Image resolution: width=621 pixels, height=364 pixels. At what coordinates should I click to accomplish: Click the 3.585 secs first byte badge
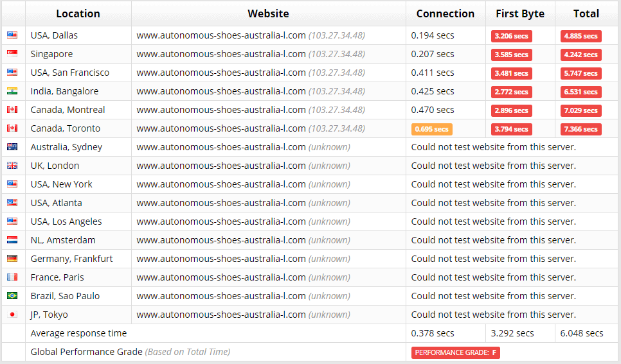coord(511,55)
